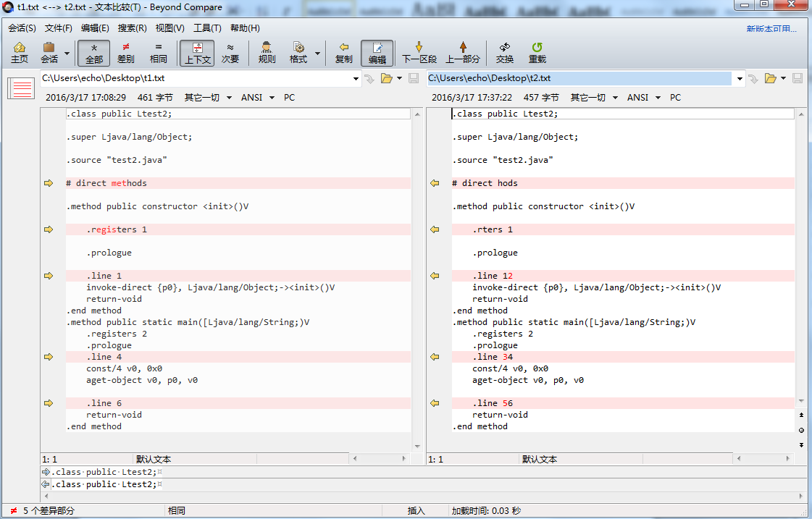The width and height of the screenshot is (812, 519).
Task: Swap sides using the 交换 icon
Action: click(504, 53)
